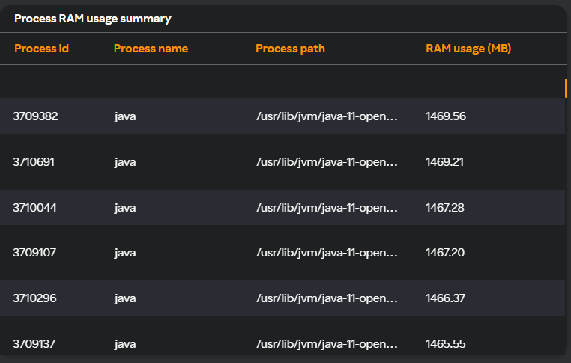Click RAM usage value 1469.56
This screenshot has width=571, height=363.
click(x=445, y=116)
